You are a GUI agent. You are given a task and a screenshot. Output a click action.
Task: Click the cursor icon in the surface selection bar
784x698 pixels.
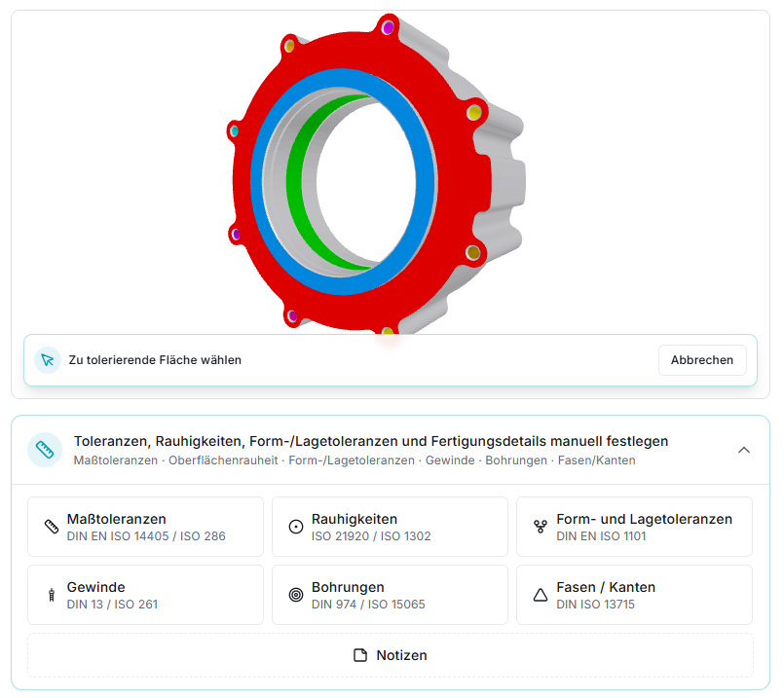tap(48, 360)
